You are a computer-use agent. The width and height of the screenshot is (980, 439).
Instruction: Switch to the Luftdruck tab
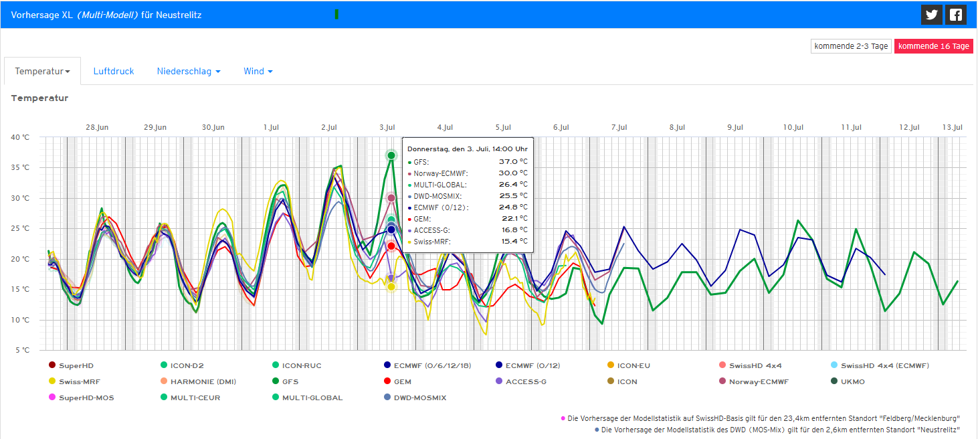114,72
